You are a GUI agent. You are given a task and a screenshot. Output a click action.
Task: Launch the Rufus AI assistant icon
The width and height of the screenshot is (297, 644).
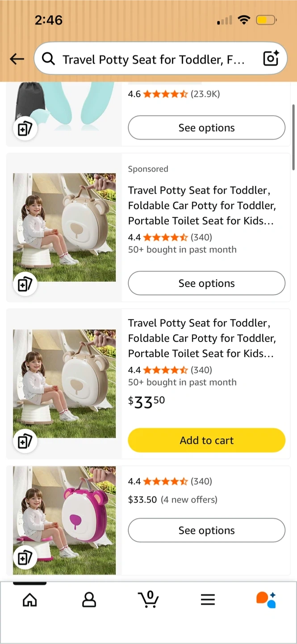pyautogui.click(x=266, y=600)
